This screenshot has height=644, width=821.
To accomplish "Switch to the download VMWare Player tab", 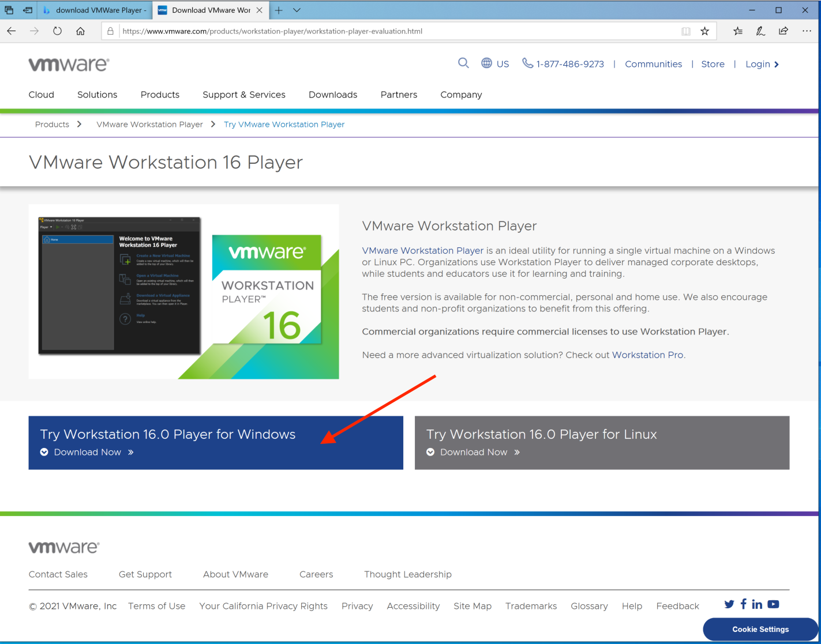I will pos(95,10).
